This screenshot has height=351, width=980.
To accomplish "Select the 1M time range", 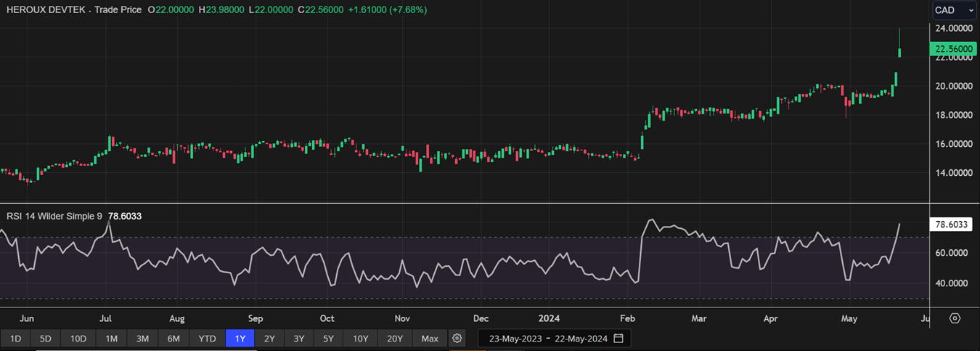I will click(111, 339).
